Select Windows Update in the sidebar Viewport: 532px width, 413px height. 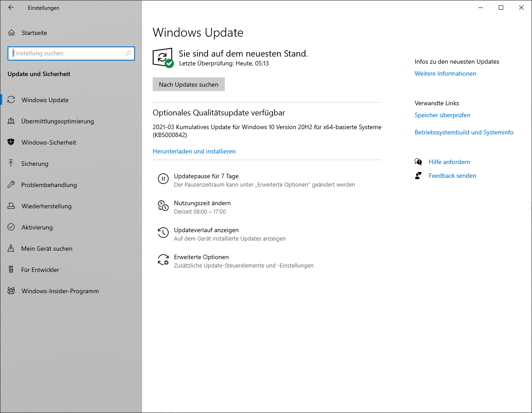pyautogui.click(x=71, y=100)
